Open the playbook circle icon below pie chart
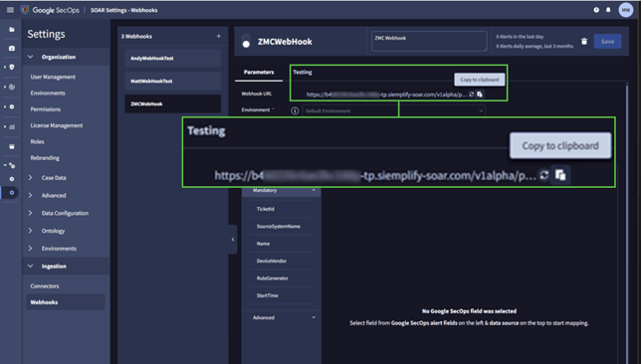Viewport: 641px width, 364px height. click(12, 106)
